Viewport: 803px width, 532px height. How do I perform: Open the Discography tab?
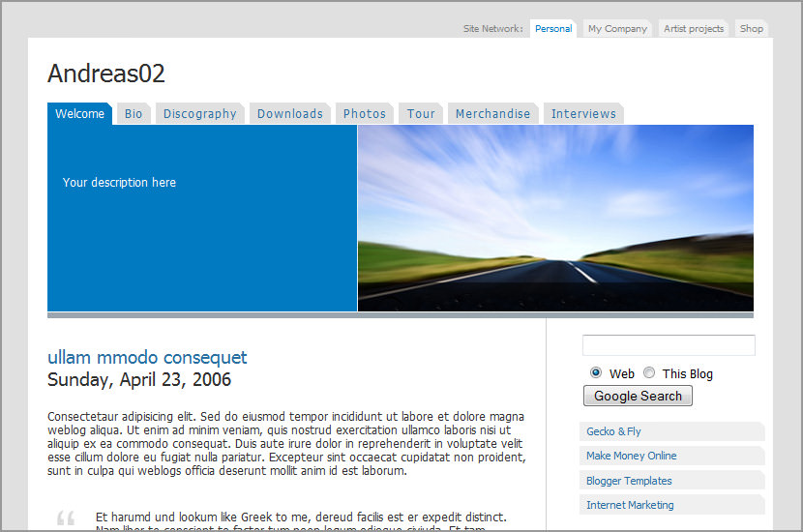pyautogui.click(x=199, y=114)
